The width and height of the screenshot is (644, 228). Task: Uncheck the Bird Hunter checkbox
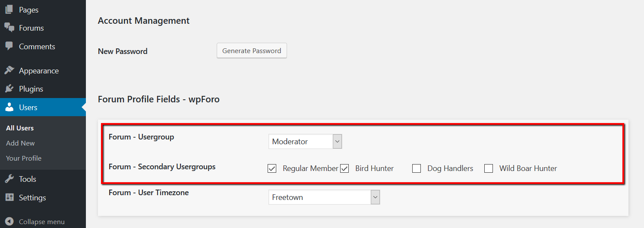344,168
